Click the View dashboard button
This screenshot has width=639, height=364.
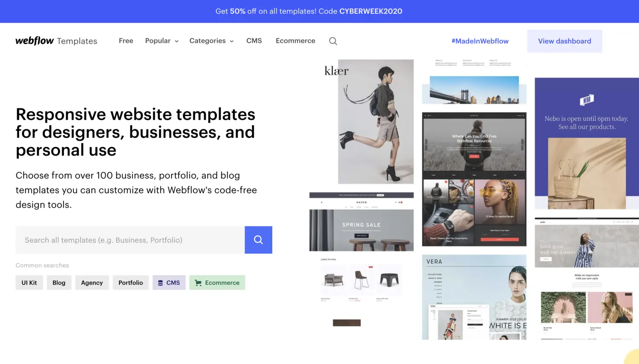(x=564, y=41)
